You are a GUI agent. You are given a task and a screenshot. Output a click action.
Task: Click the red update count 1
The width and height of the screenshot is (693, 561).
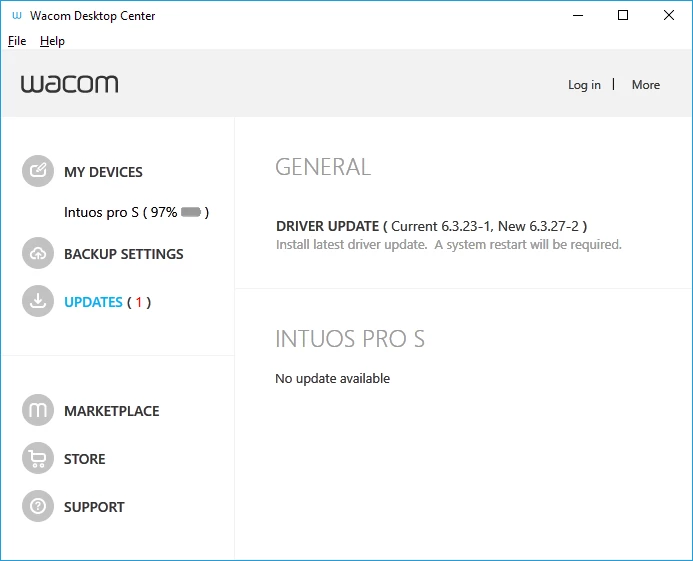pos(139,302)
